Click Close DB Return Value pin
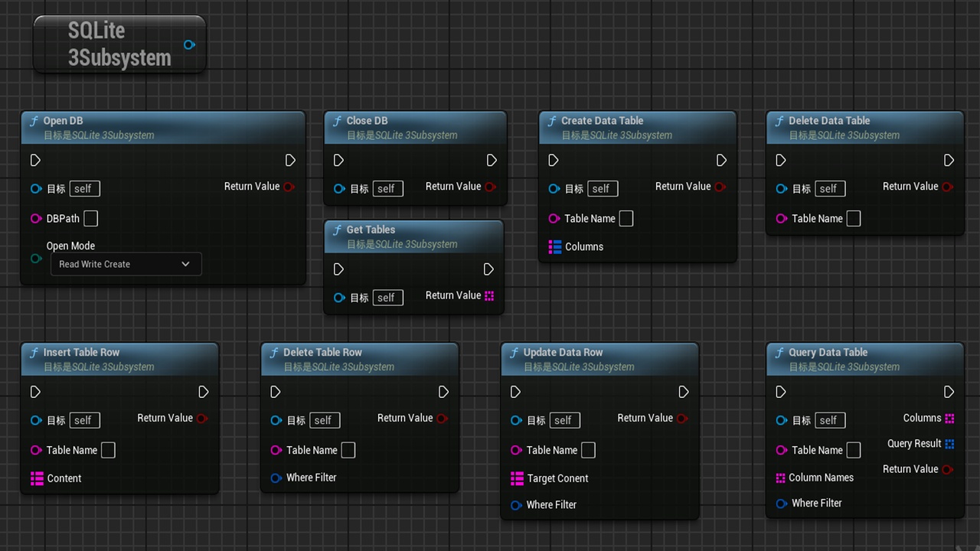This screenshot has height=551, width=980. click(x=490, y=187)
